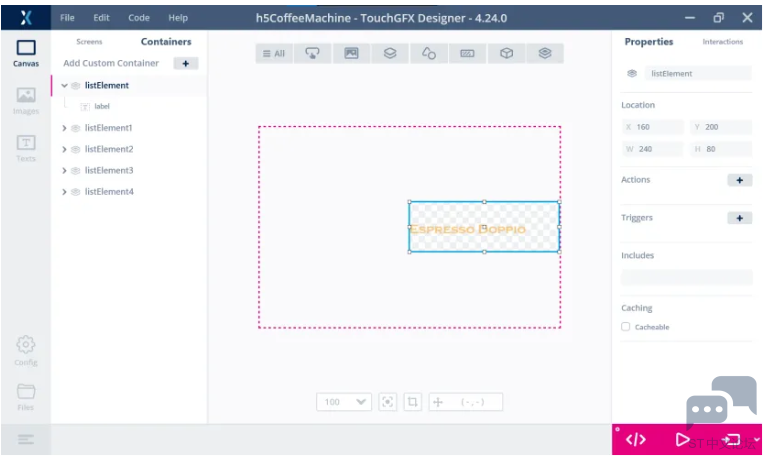Toggle the bottom log panel lines icon
This screenshot has width=765, height=459.
tap(26, 439)
